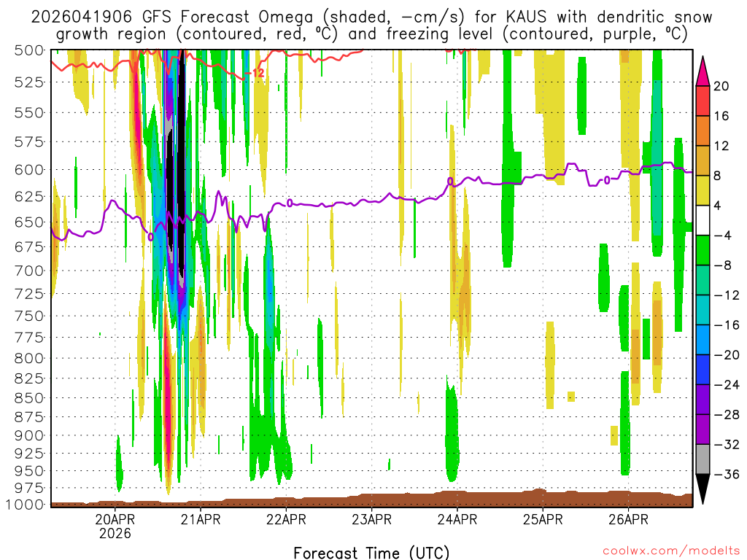Click the Forecast Time (UTC) axis title
747x560 pixels.
coord(371,552)
